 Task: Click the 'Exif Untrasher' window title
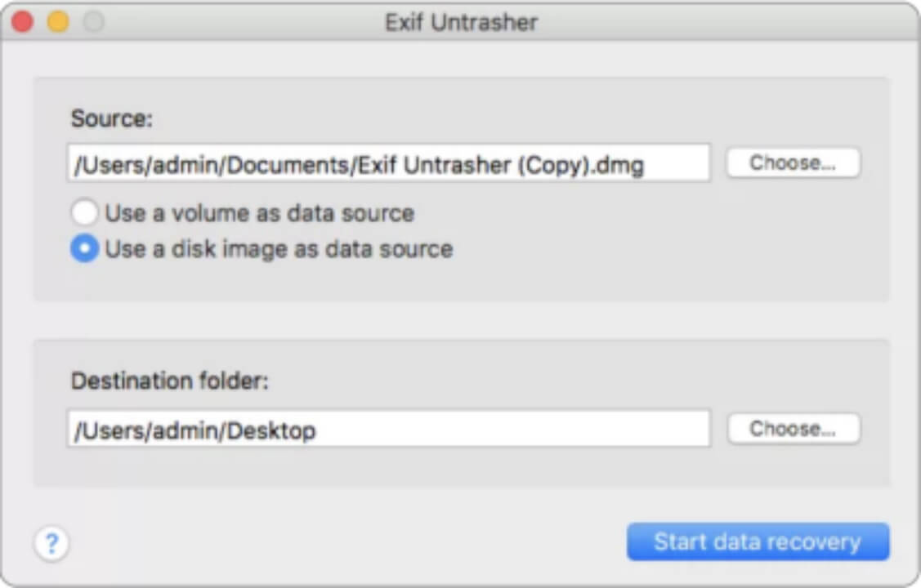[461, 22]
